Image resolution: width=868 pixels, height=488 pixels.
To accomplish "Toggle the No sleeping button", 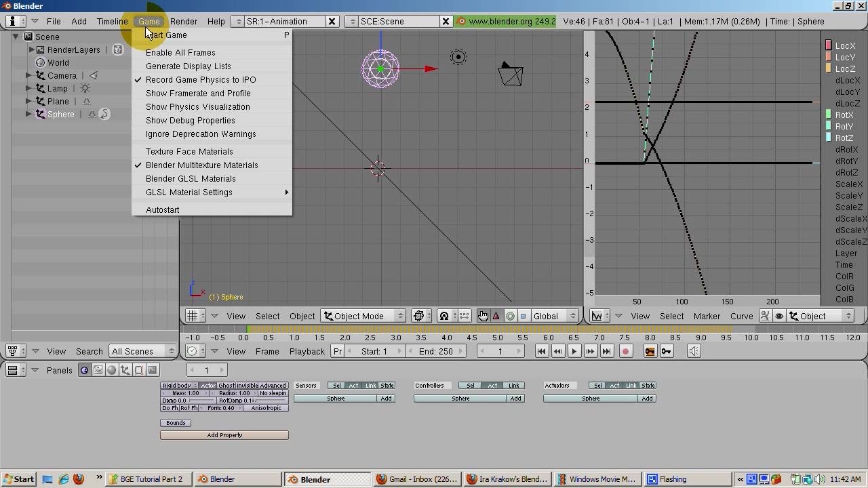I will 273,393.
